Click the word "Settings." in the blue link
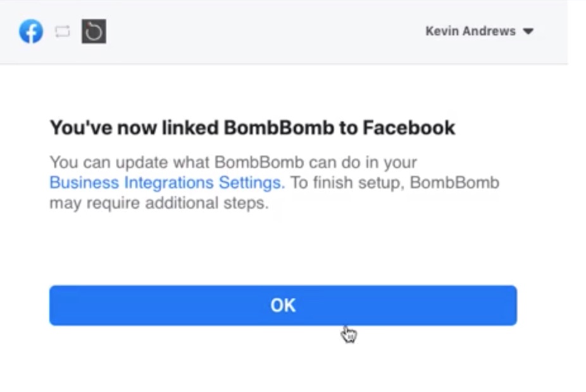586x392 pixels. (252, 183)
